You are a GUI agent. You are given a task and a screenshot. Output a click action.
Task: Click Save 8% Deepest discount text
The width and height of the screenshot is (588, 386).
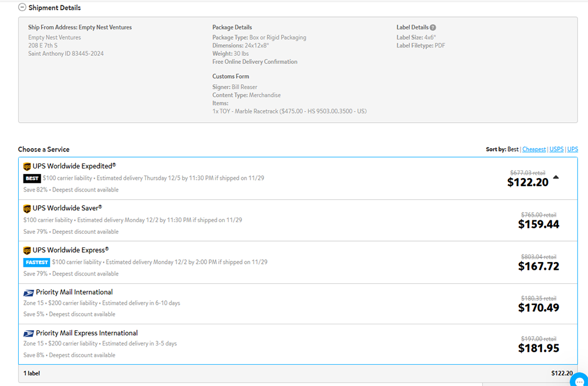(69, 355)
